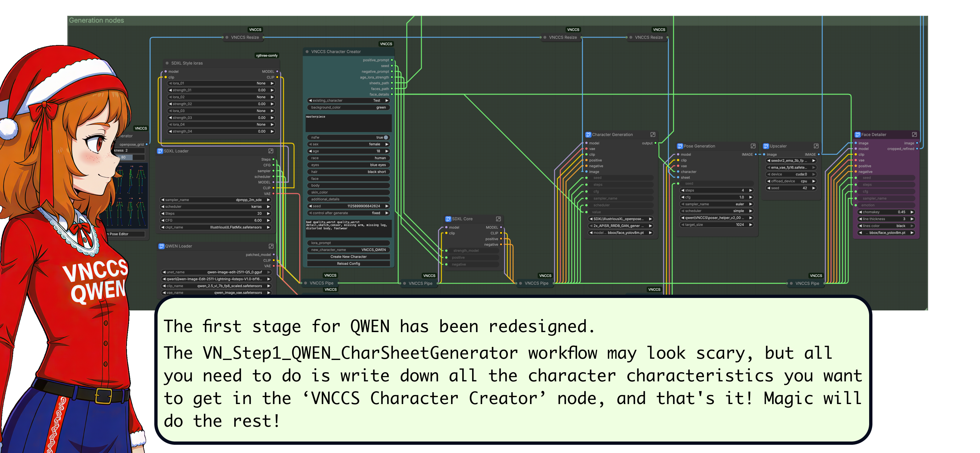Screen dimensions: 980x453
Task: Click the new_character_name VNCCS_QWEN field
Action: [348, 250]
